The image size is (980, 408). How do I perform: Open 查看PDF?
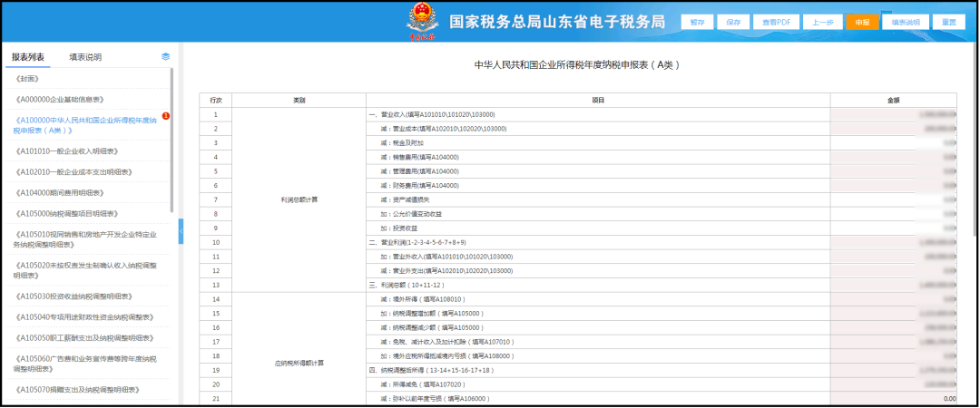pyautogui.click(x=776, y=22)
